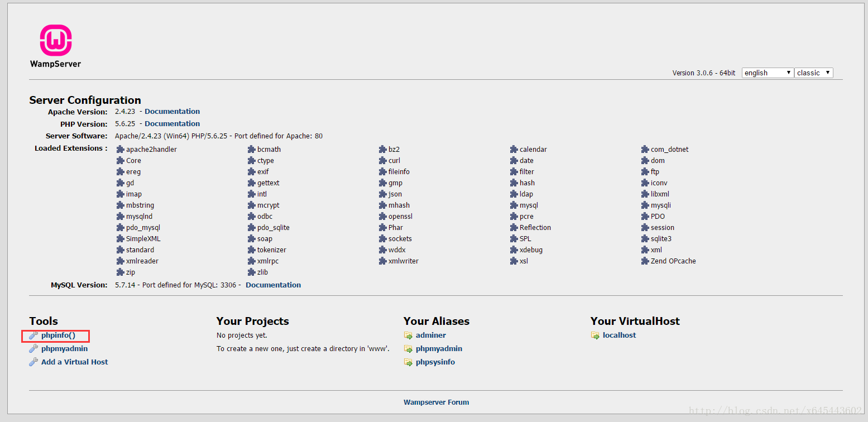Click the puzzle icon beside xdebug
The width and height of the screenshot is (868, 422).
[514, 250]
